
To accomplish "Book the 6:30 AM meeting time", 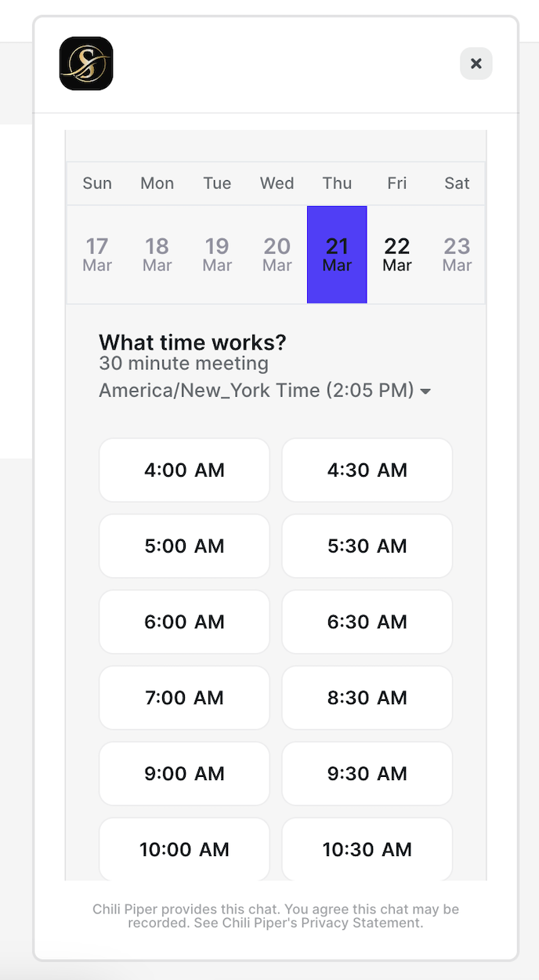I will pyautogui.click(x=367, y=622).
